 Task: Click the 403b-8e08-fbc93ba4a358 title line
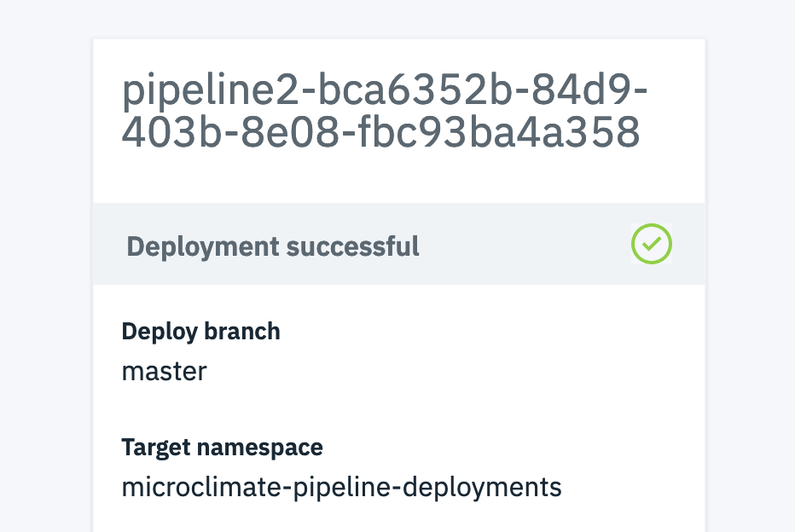pos(380,133)
